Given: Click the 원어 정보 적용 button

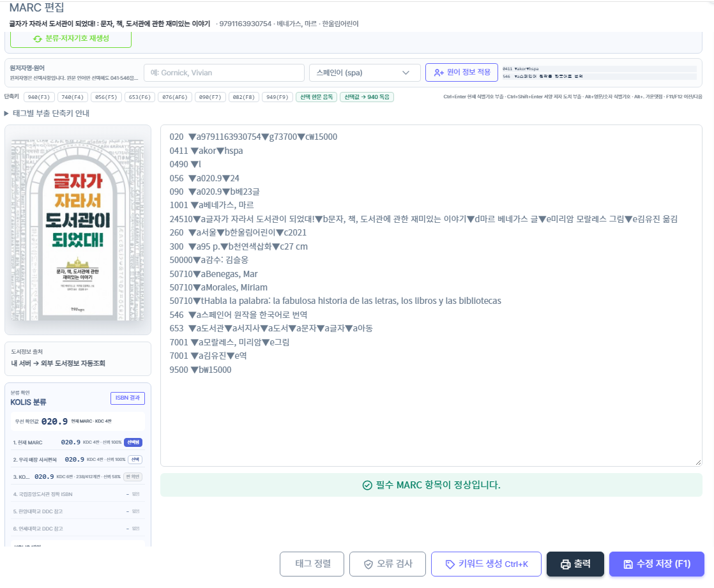Looking at the screenshot, I should coord(461,72).
